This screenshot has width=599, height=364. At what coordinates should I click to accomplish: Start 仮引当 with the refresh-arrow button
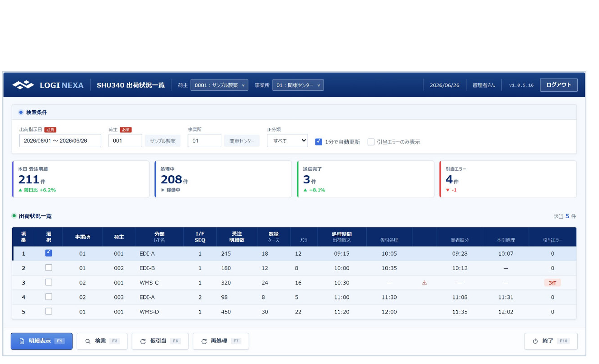[160, 341]
